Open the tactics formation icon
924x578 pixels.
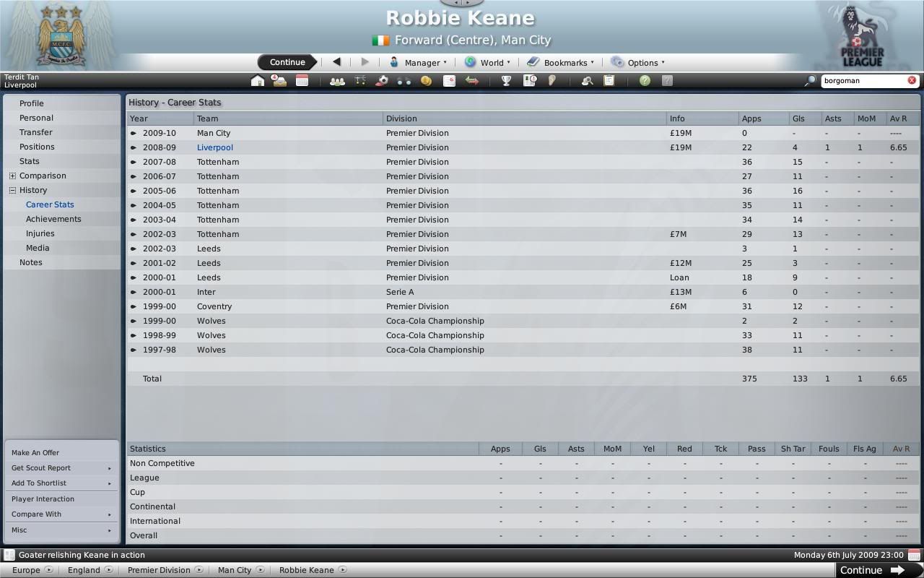[359, 81]
